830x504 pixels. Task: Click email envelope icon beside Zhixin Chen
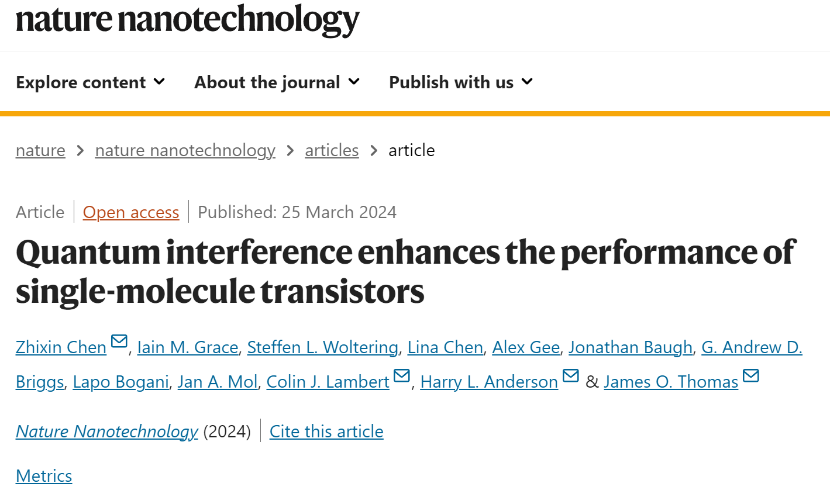point(119,341)
